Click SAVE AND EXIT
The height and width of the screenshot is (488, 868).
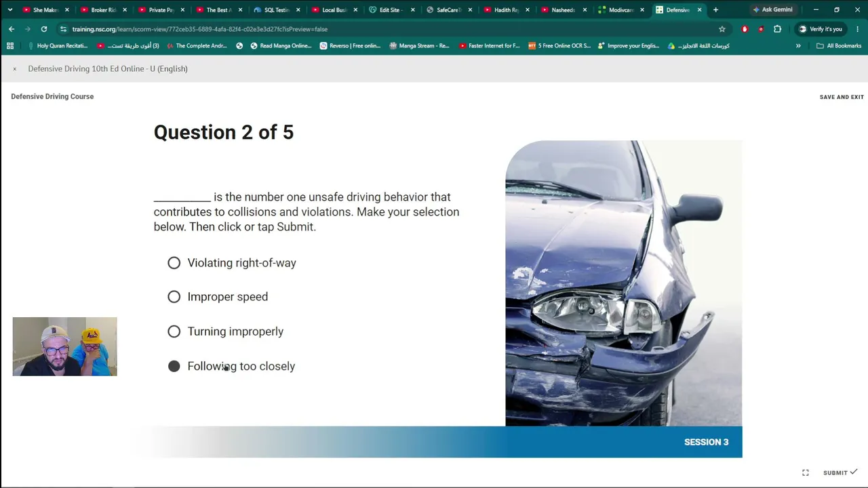(842, 97)
